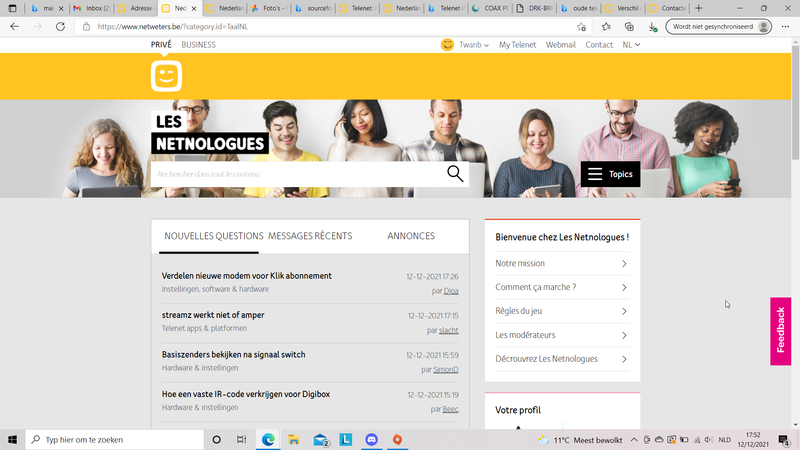Open 'Hoe een vaste IR-code verkrijgen voor Digibox'
The height and width of the screenshot is (450, 800).
click(245, 394)
